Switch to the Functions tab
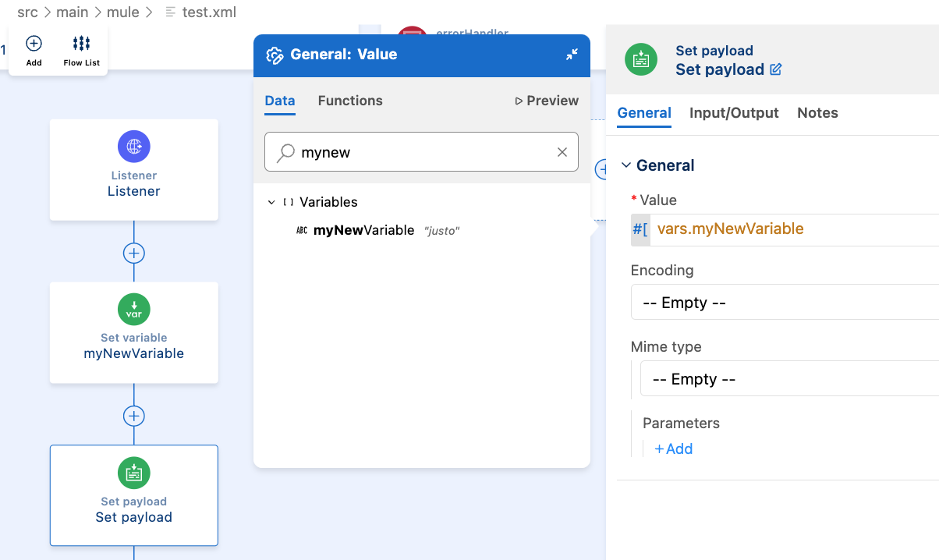The height and width of the screenshot is (560, 939). click(350, 101)
